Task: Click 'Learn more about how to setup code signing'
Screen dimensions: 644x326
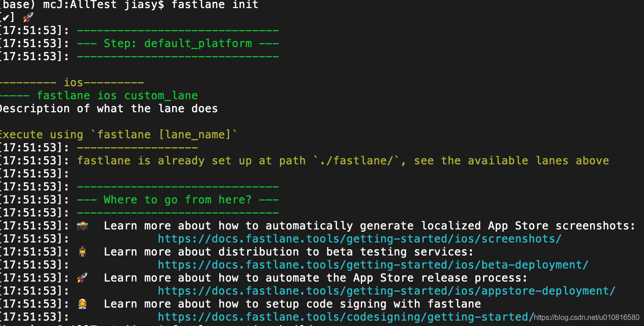Action: point(292,304)
